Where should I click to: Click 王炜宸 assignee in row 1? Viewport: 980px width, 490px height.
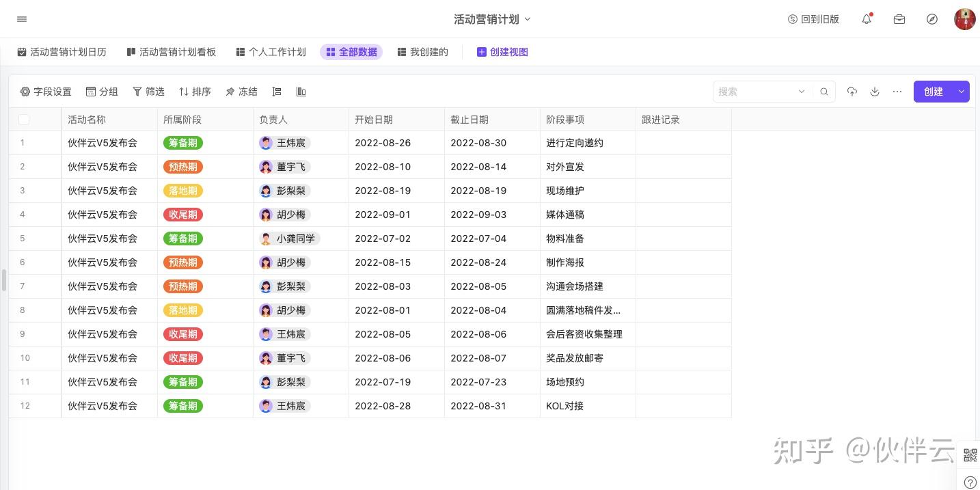point(285,143)
